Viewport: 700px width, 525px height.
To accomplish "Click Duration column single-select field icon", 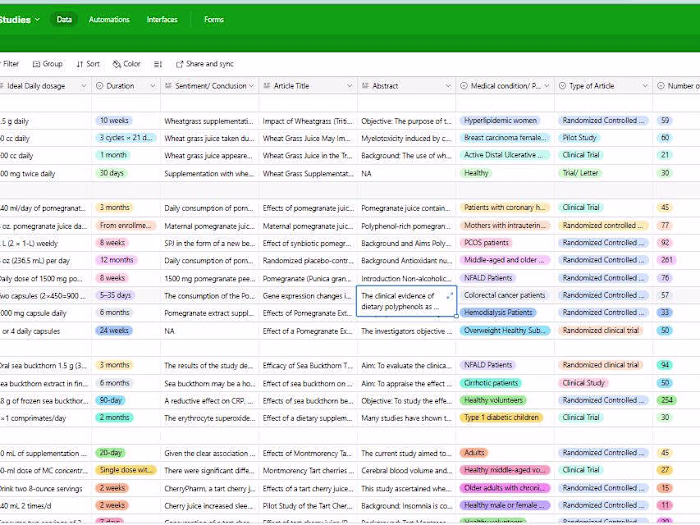I will point(100,86).
